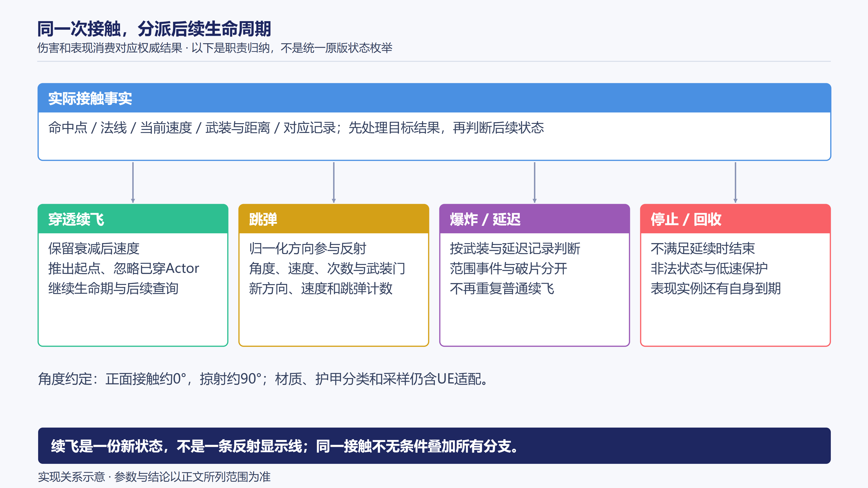Click the line 角度、速度、次数与武装门
The height and width of the screenshot is (488, 868).
tap(327, 268)
